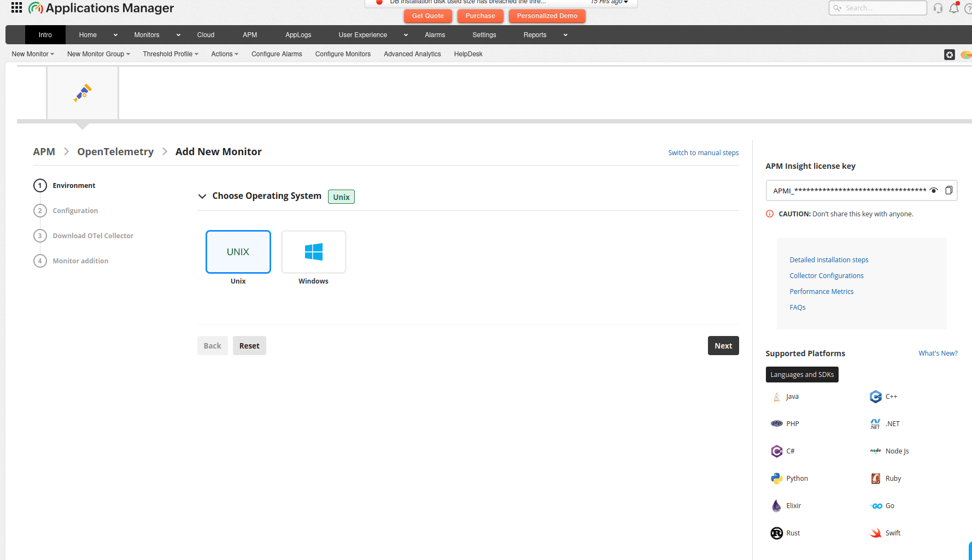Copy the APM Insight license key
The image size is (972, 560).
tap(949, 190)
